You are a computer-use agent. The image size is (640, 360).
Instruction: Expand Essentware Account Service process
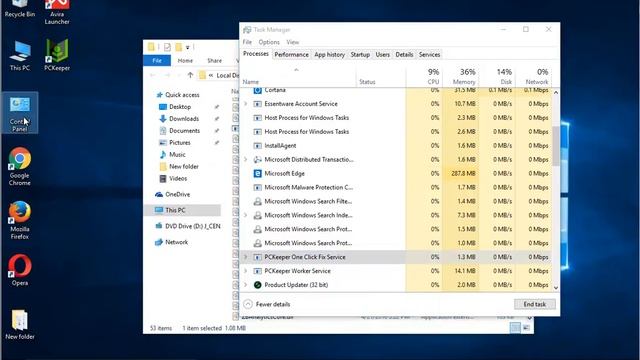246,104
